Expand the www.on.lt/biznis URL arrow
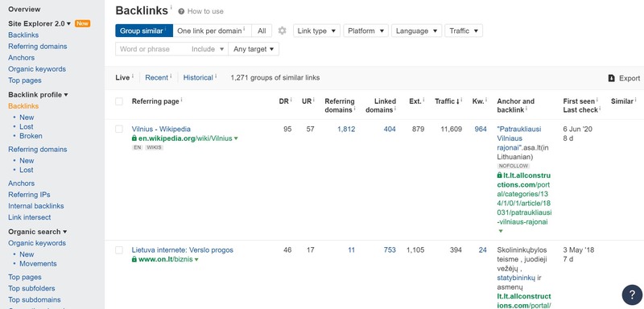 (196, 260)
